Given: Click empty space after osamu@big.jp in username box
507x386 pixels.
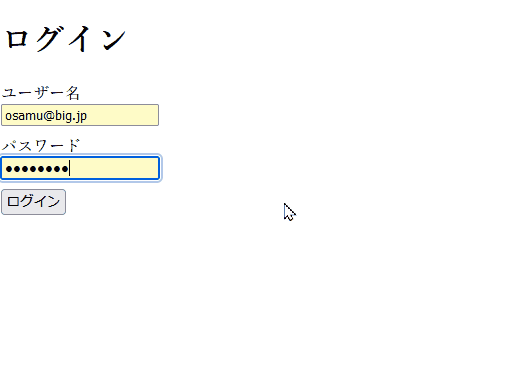Looking at the screenshot, I should 122,115.
